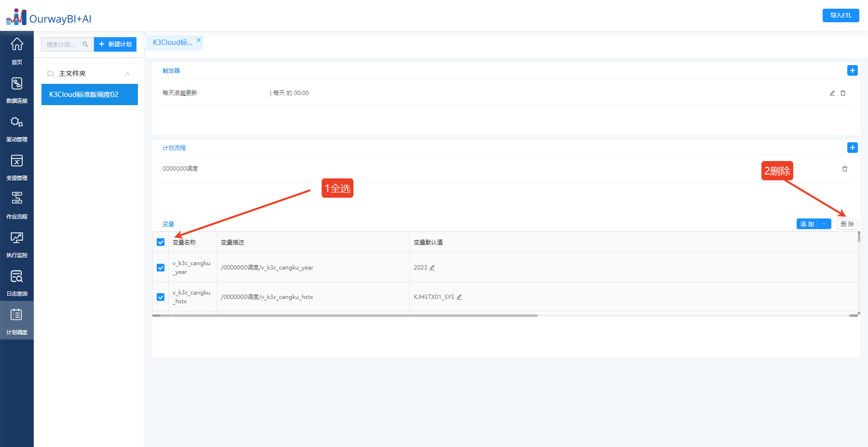Delete the 每天凌晨更新 trigger
The height and width of the screenshot is (447, 868).
tap(843, 93)
